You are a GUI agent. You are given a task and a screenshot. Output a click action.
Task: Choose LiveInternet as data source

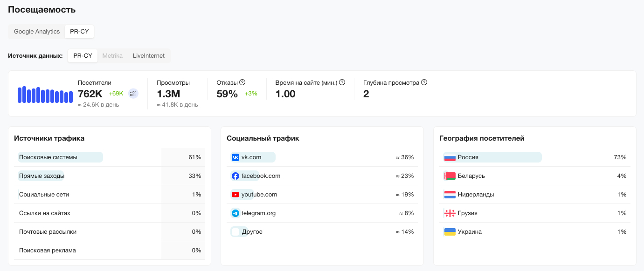149,56
